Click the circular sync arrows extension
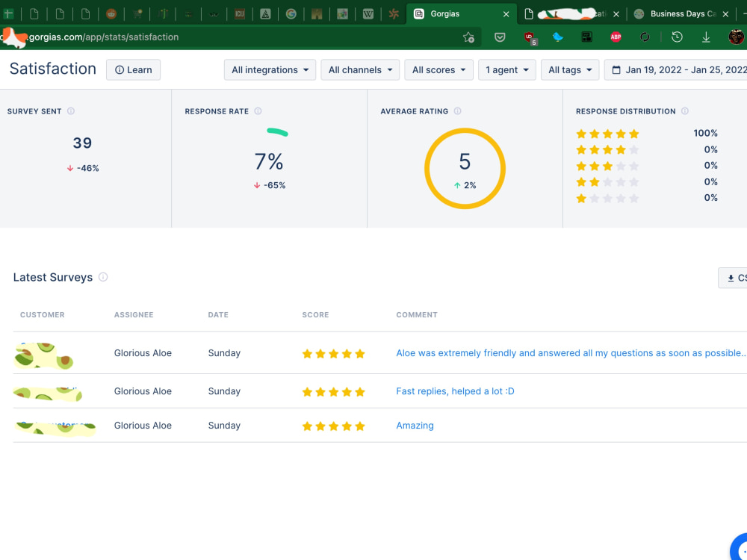747x560 pixels. point(645,37)
